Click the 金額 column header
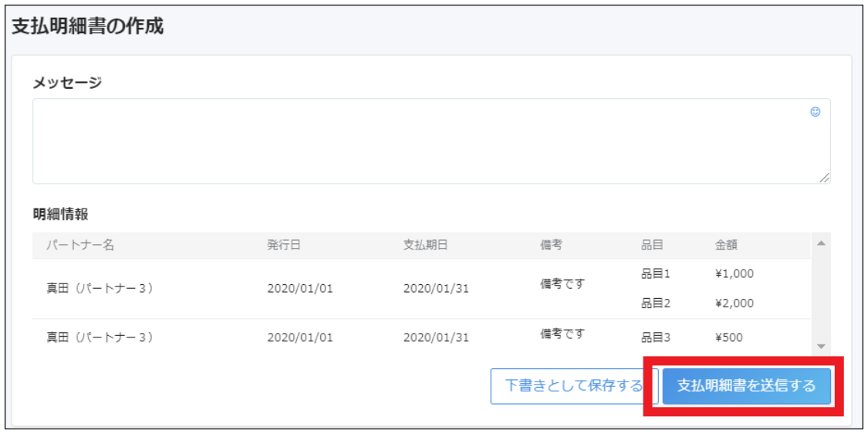Screen dimensions: 868x434 pos(726,246)
